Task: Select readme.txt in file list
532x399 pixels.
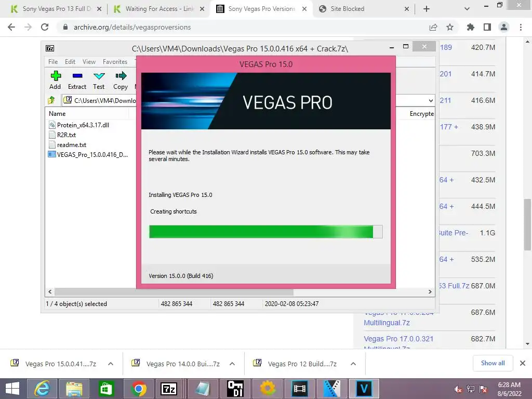Action: point(68,144)
